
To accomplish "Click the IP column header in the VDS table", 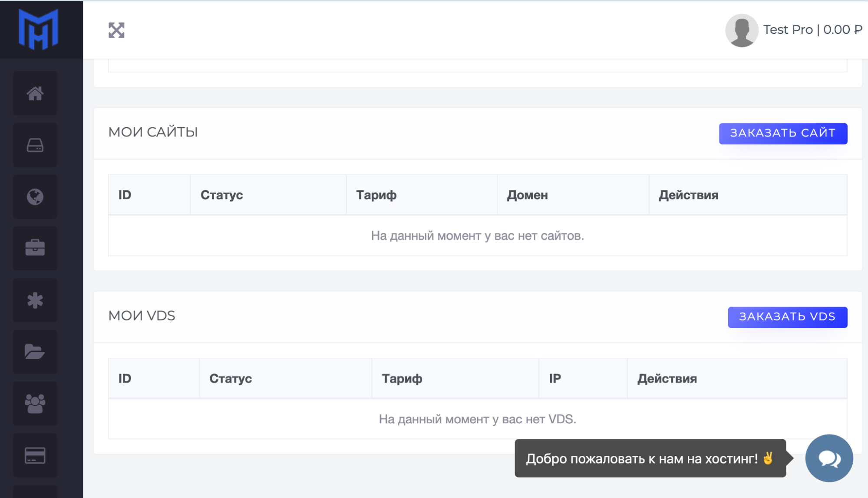I will click(x=554, y=379).
